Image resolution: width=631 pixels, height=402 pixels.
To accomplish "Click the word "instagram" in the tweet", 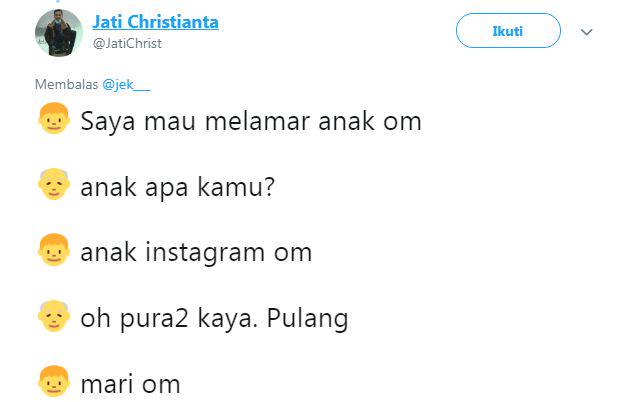I will click(207, 252).
